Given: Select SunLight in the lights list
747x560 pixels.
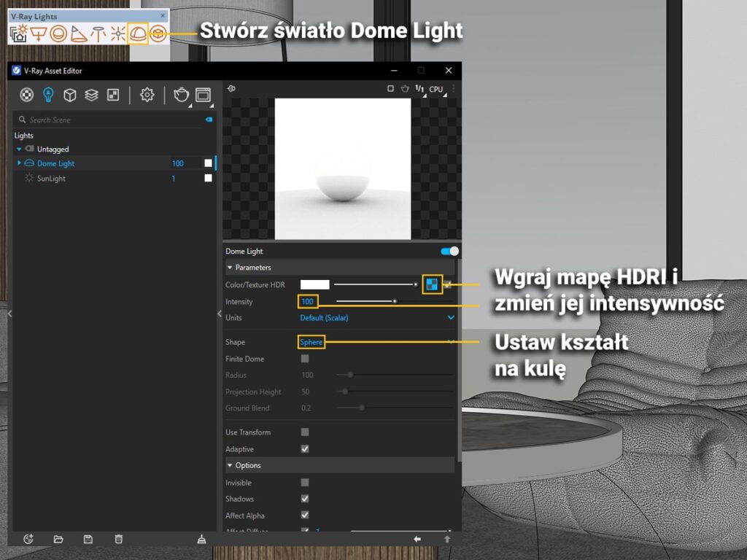Looking at the screenshot, I should point(51,179).
